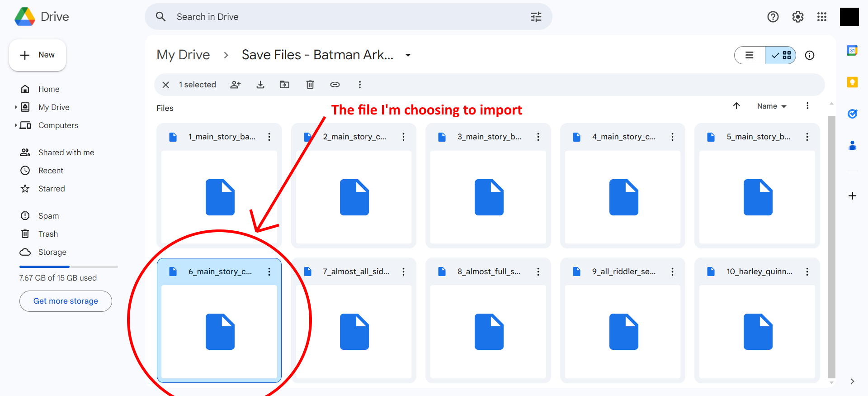Expand Computers in the sidebar tree
Viewport: 868px width, 396px height.
tap(16, 125)
